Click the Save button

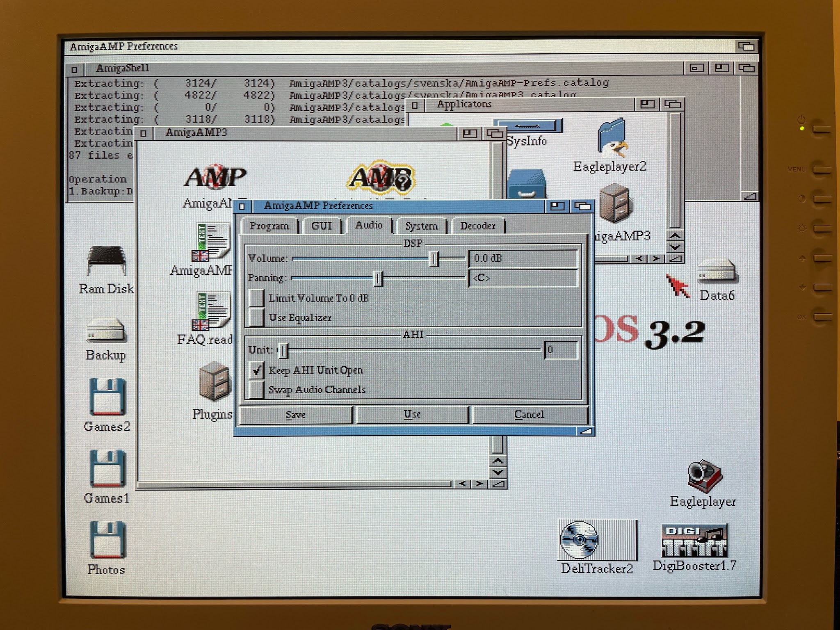pyautogui.click(x=296, y=415)
